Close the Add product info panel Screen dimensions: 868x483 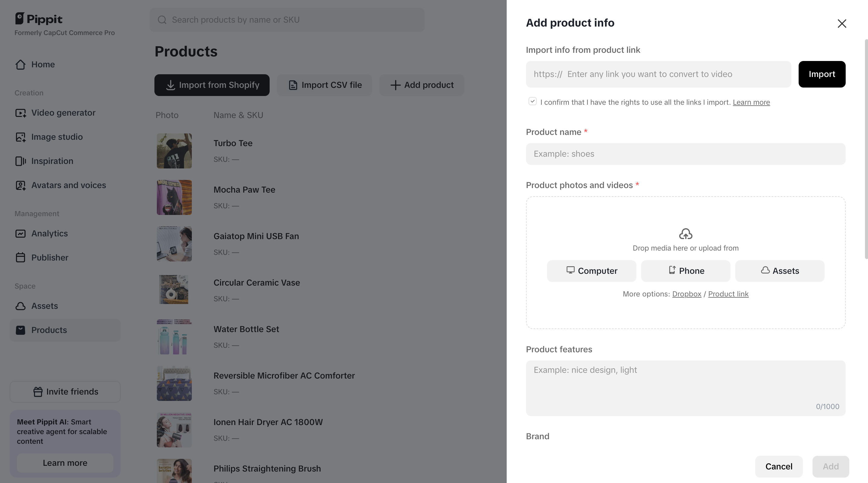[x=842, y=24]
